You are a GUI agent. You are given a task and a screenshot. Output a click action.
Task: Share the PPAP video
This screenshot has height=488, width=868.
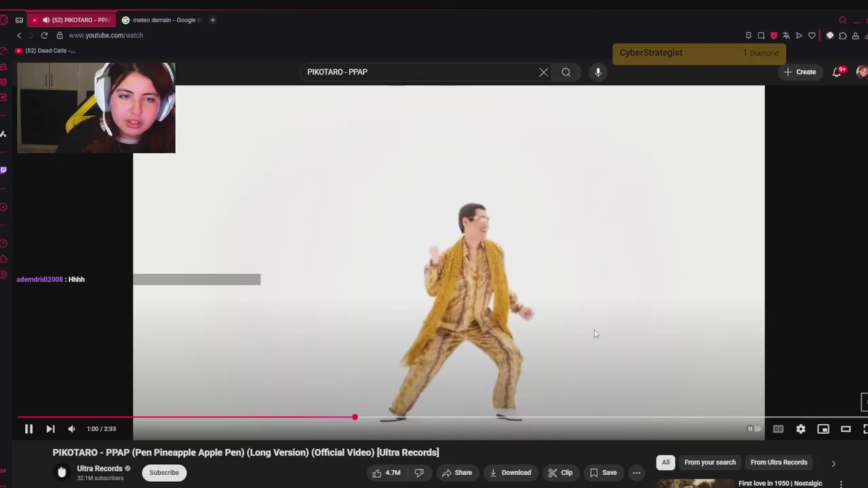coord(456,473)
